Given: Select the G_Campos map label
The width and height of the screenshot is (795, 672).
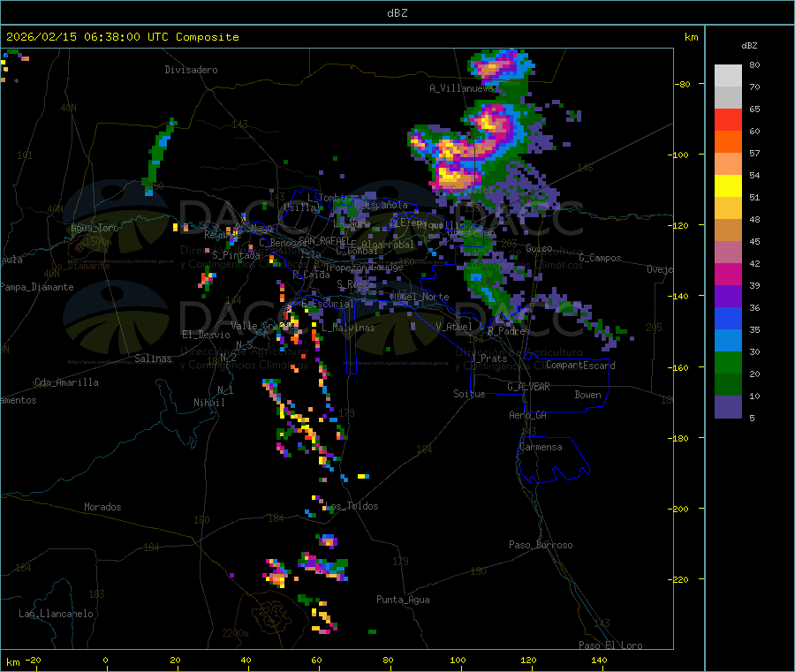Looking at the screenshot, I should pos(601,258).
